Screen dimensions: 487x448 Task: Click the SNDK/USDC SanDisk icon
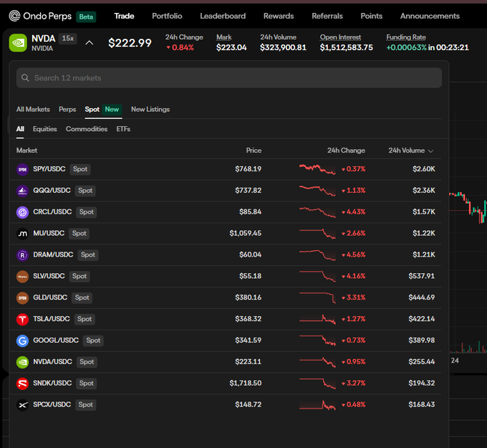click(x=22, y=383)
